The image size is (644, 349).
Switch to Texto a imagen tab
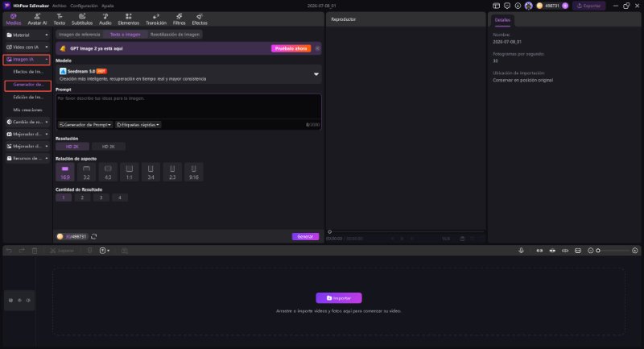[126, 35]
